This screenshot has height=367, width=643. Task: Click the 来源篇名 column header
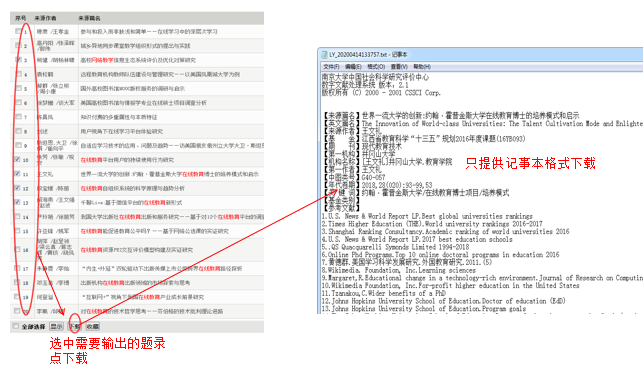pyautogui.click(x=89, y=18)
